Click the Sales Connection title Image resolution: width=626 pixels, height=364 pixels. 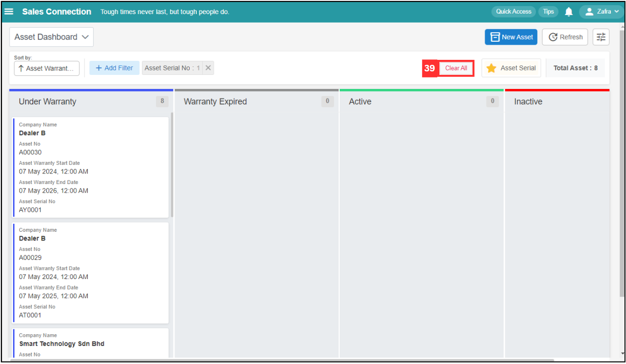pos(57,12)
